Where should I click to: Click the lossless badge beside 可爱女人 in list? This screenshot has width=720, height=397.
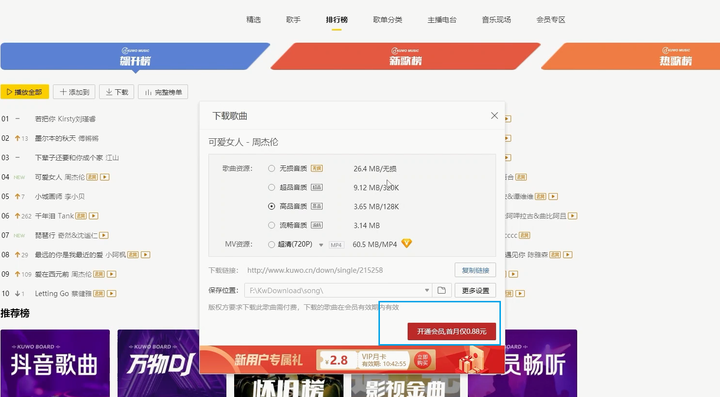[92, 177]
